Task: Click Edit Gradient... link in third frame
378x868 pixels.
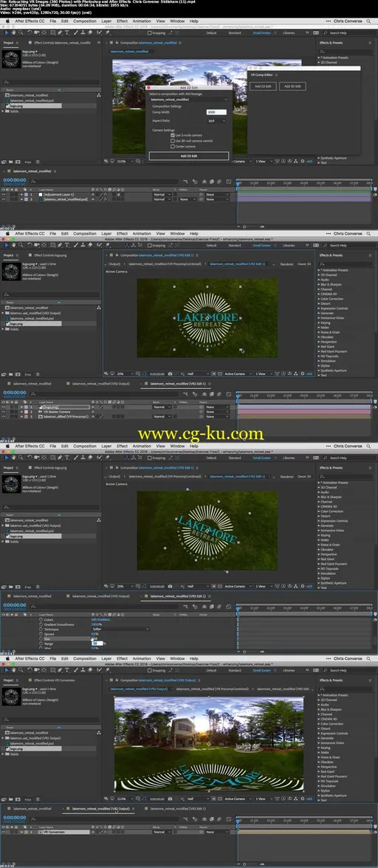Action: pyautogui.click(x=101, y=619)
